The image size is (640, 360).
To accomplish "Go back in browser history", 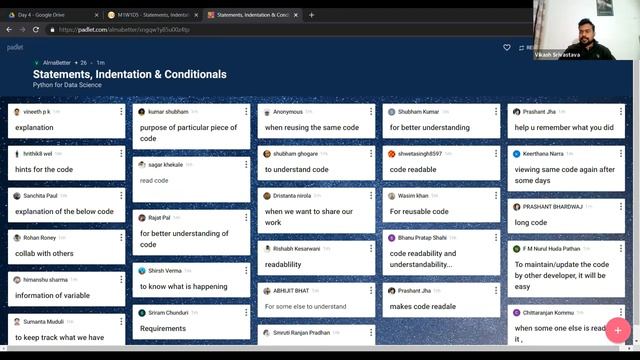I will click(9, 29).
